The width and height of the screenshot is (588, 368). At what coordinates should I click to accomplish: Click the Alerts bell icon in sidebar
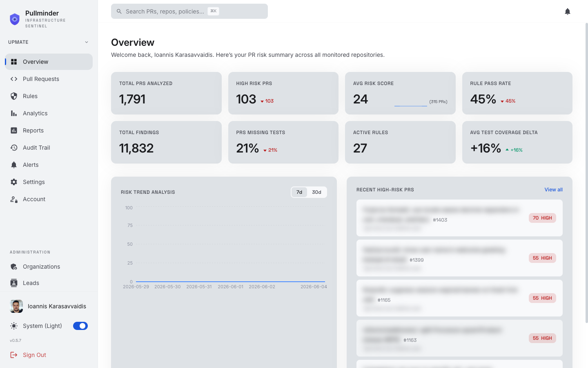click(14, 165)
